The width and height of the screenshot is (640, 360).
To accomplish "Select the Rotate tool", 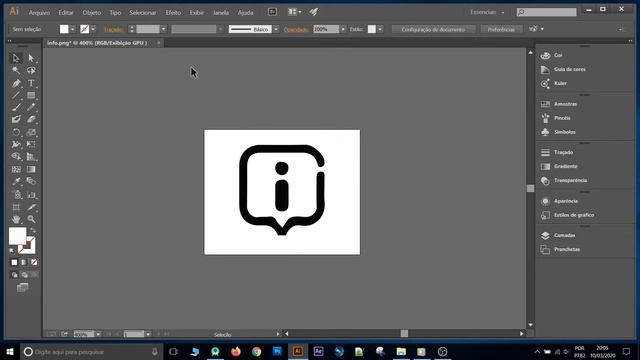I will coord(16,132).
